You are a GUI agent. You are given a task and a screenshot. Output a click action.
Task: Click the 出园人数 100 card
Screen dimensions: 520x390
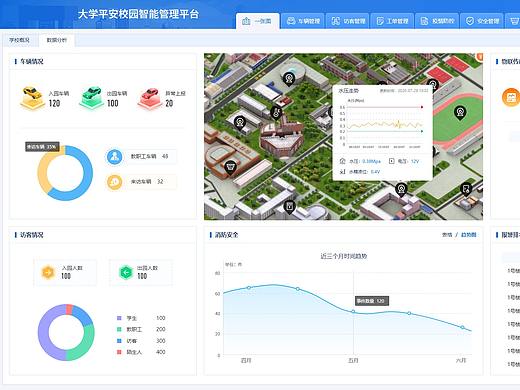tap(141, 273)
